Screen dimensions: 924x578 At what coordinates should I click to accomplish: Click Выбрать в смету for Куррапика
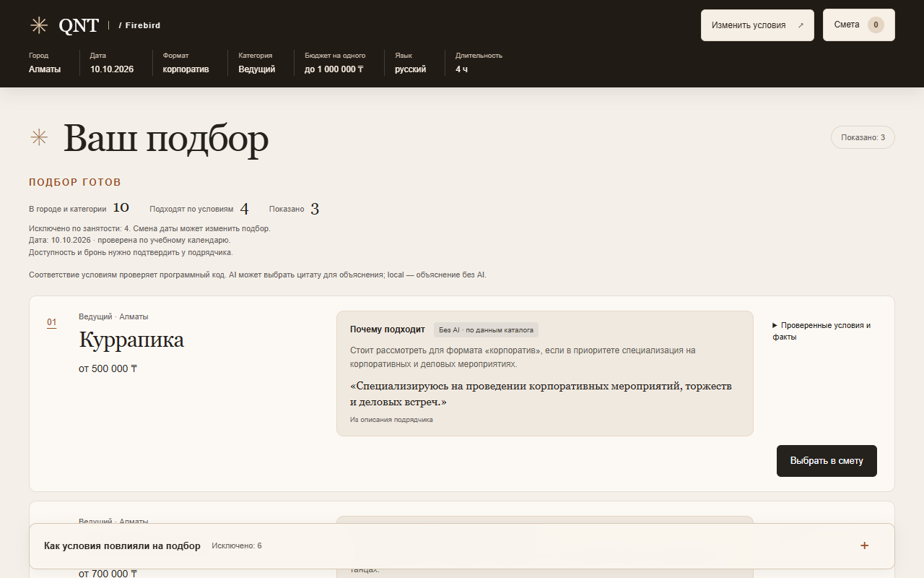click(827, 461)
